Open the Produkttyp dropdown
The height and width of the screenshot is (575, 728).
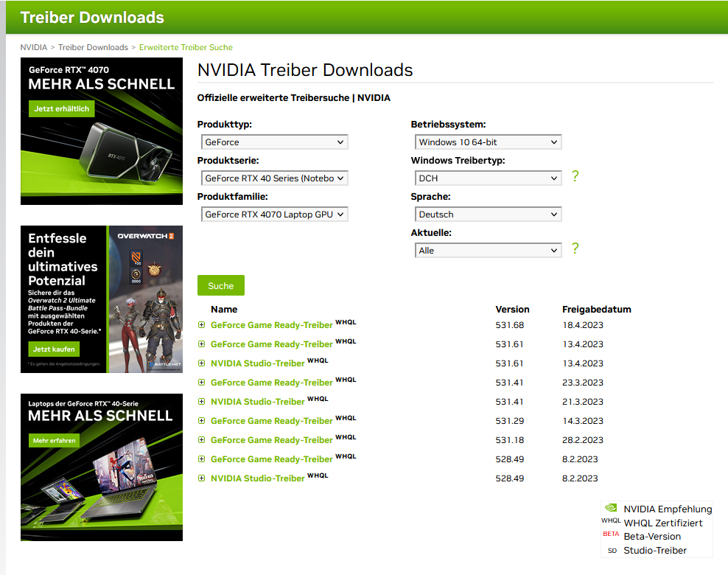tap(274, 142)
